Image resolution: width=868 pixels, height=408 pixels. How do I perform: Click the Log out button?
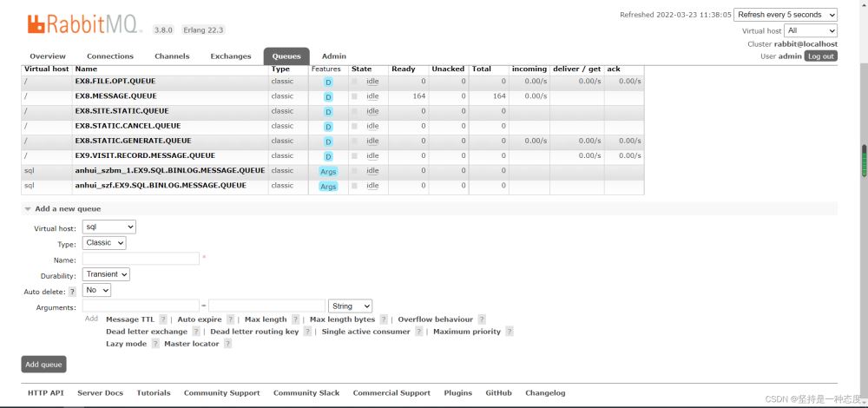[820, 56]
